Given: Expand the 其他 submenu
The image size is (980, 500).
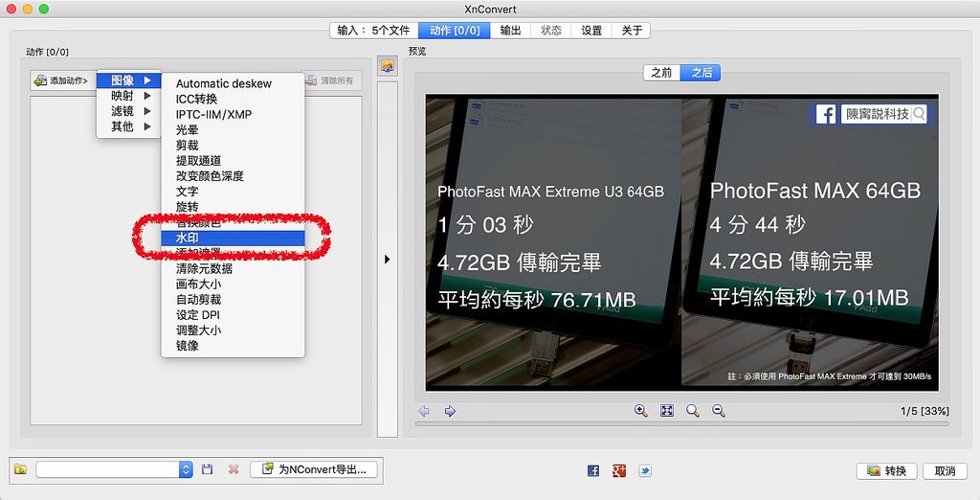Looking at the screenshot, I should coord(129,126).
